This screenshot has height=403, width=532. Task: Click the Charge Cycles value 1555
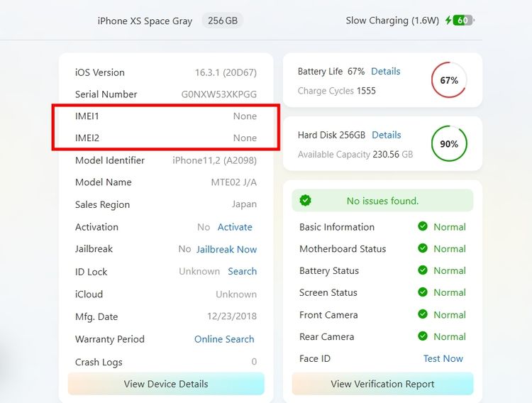(366, 91)
